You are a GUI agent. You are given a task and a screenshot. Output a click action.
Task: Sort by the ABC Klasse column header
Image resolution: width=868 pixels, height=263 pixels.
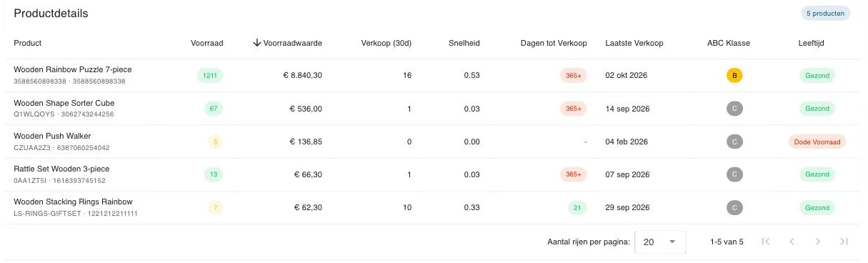point(729,43)
